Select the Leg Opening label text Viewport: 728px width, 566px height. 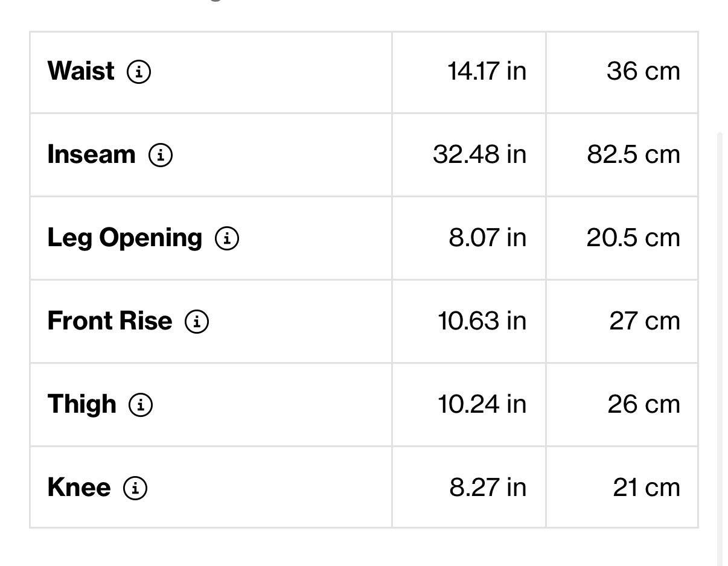click(x=125, y=238)
